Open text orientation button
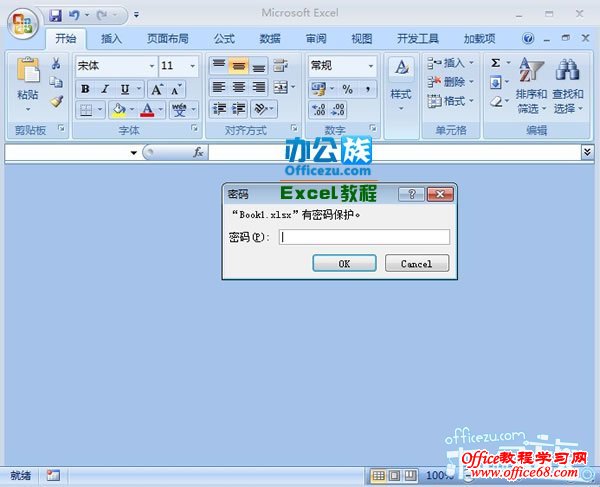This screenshot has width=600, height=487. pos(261,109)
